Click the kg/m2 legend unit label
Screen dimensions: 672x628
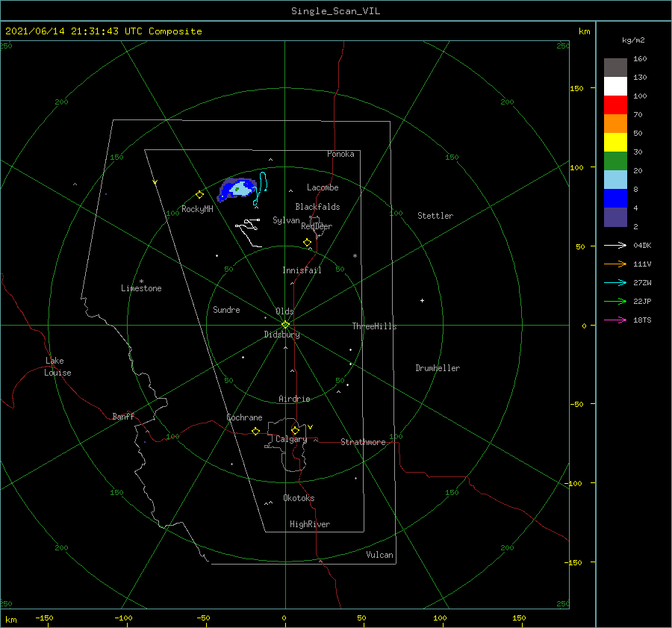pos(633,40)
